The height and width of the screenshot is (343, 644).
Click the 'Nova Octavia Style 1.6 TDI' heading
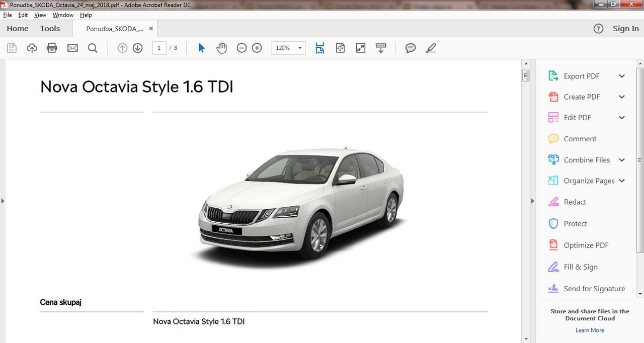tap(137, 87)
